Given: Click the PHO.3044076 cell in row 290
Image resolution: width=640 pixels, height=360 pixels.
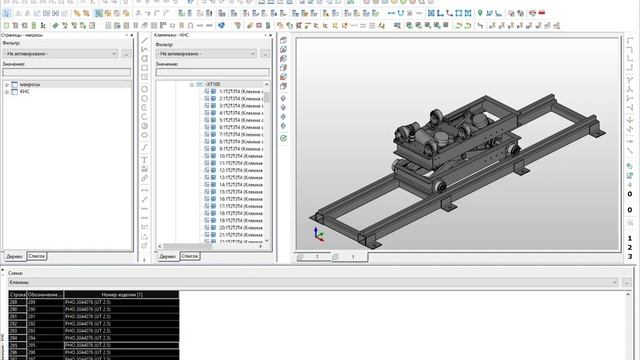Looking at the screenshot, I should tap(122, 309).
